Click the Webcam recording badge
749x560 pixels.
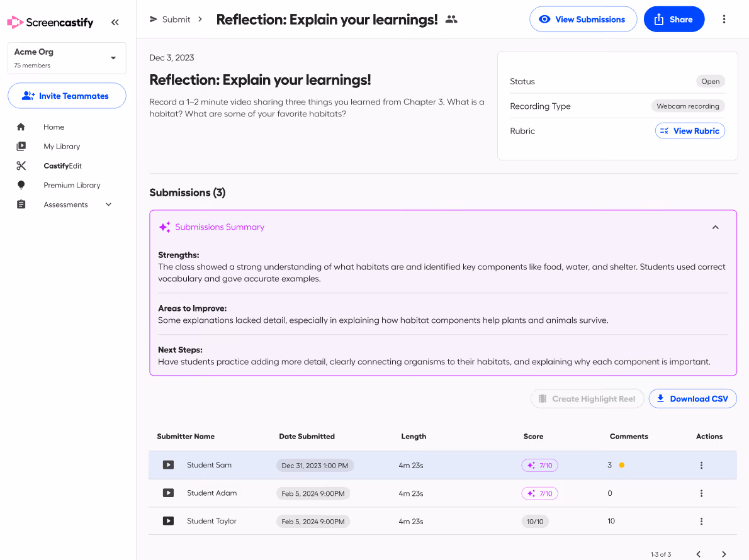point(688,106)
